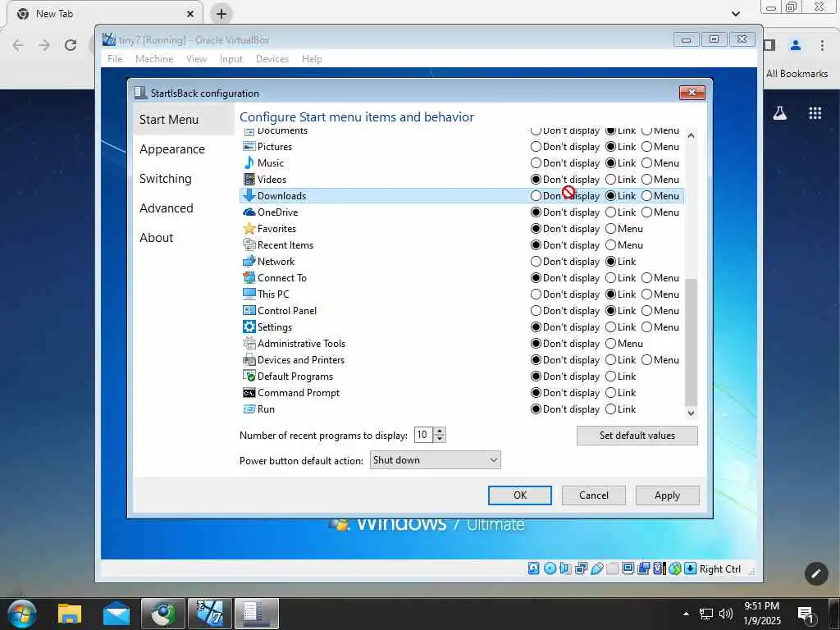Click Customize Chrome pencil button
This screenshot has width=840, height=630.
[x=816, y=573]
